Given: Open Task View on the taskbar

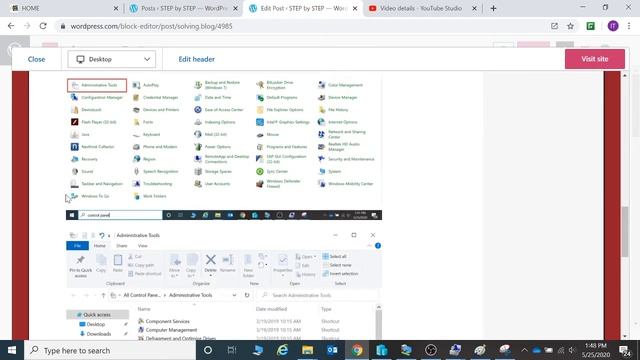Looking at the screenshot, I should (x=232, y=350).
